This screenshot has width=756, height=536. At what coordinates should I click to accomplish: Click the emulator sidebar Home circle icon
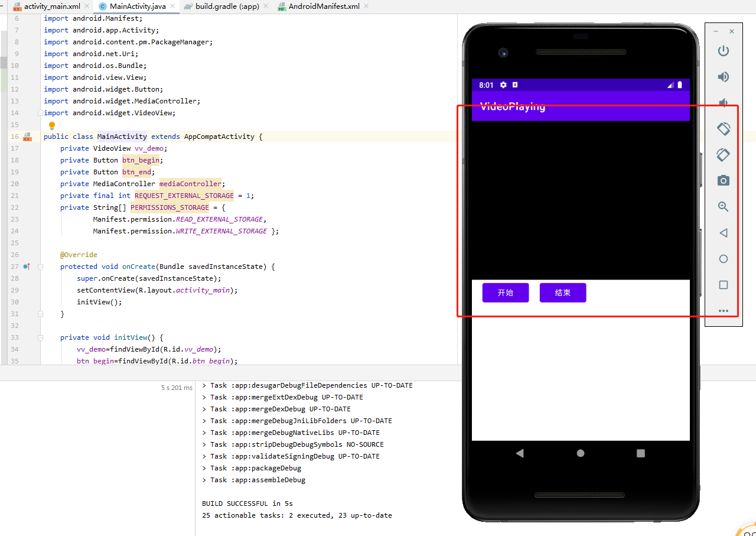click(724, 259)
